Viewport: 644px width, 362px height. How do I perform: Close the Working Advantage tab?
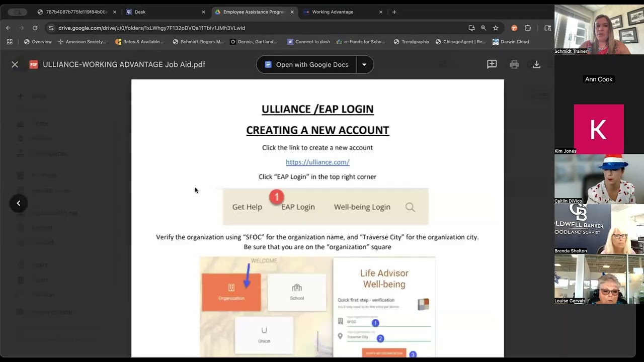pyautogui.click(x=381, y=12)
